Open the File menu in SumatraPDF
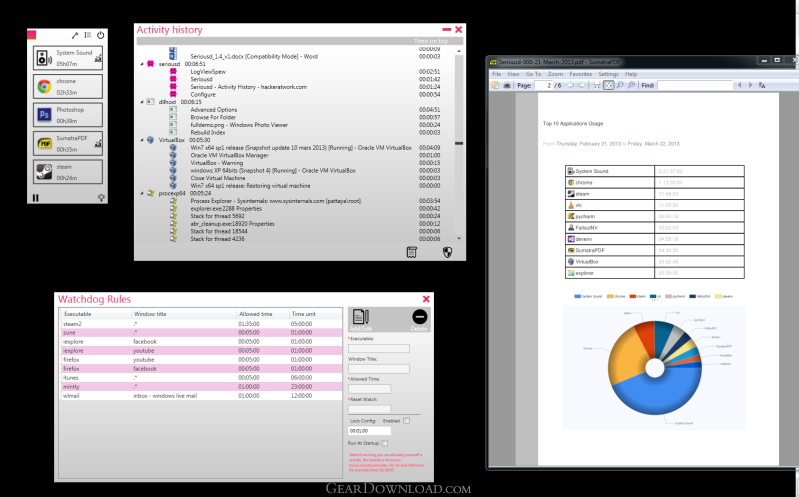The width and height of the screenshot is (799, 497). (496, 74)
